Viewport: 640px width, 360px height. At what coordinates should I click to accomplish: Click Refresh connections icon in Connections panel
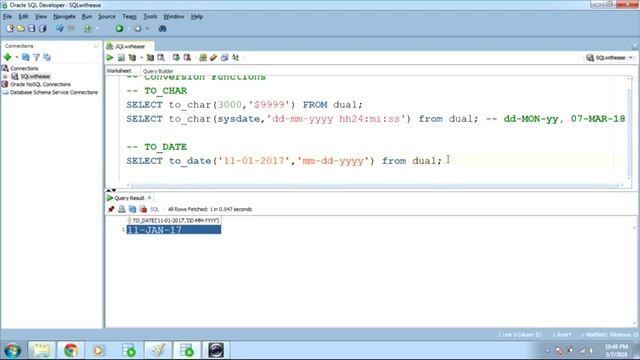26,57
